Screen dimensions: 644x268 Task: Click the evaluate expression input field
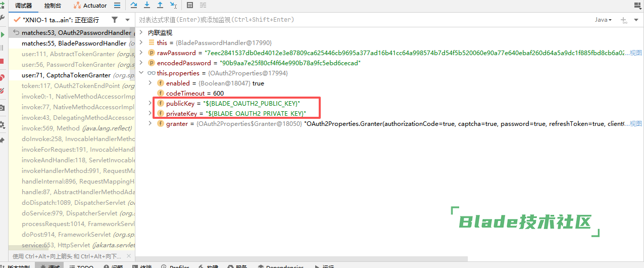click(354, 20)
